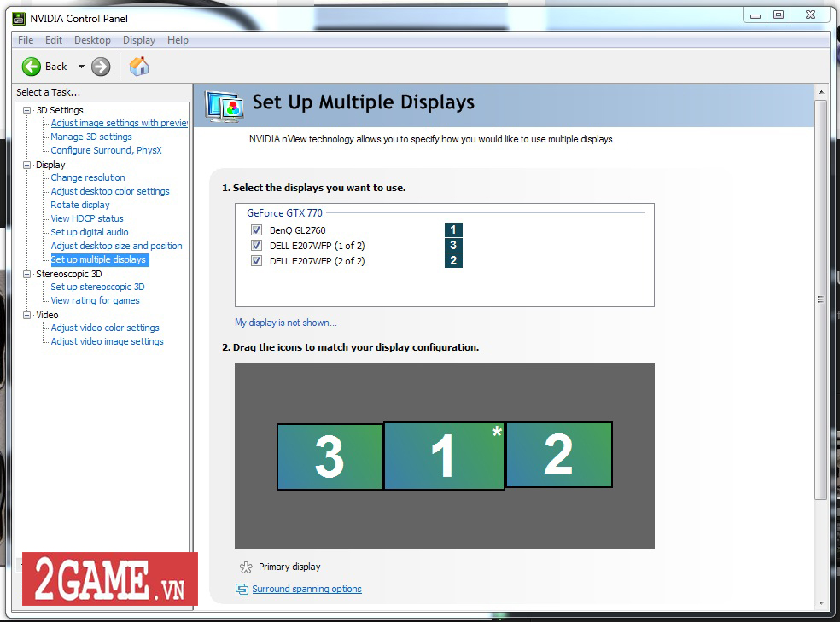Uncheck DELL E207WFP (2 of 2)

tap(257, 261)
